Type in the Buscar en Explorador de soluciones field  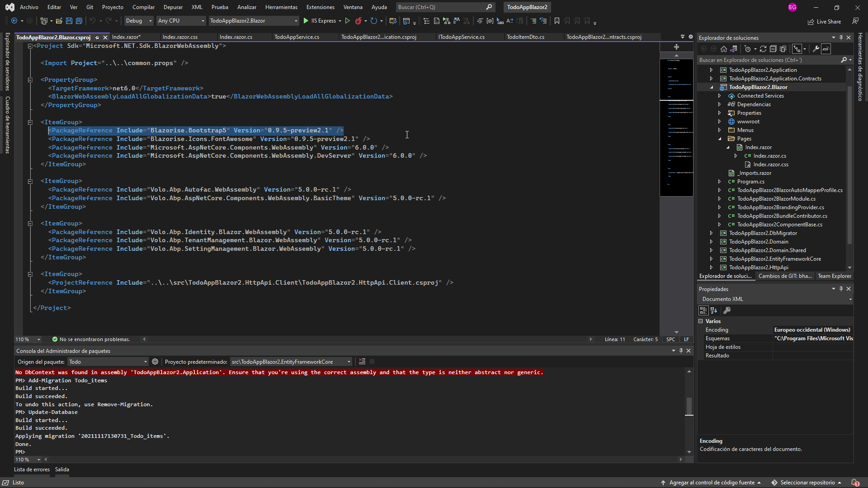[769, 60]
